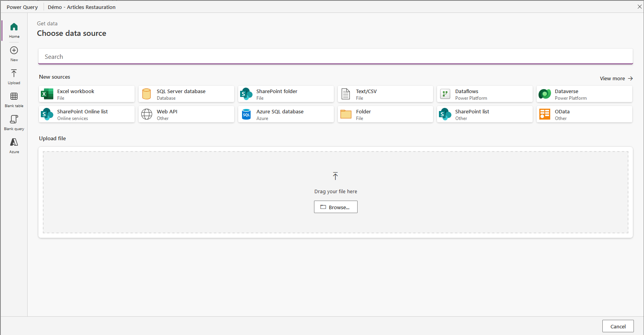This screenshot has width=644, height=335.
Task: Click the SharePoint folder icon
Action: point(246,94)
